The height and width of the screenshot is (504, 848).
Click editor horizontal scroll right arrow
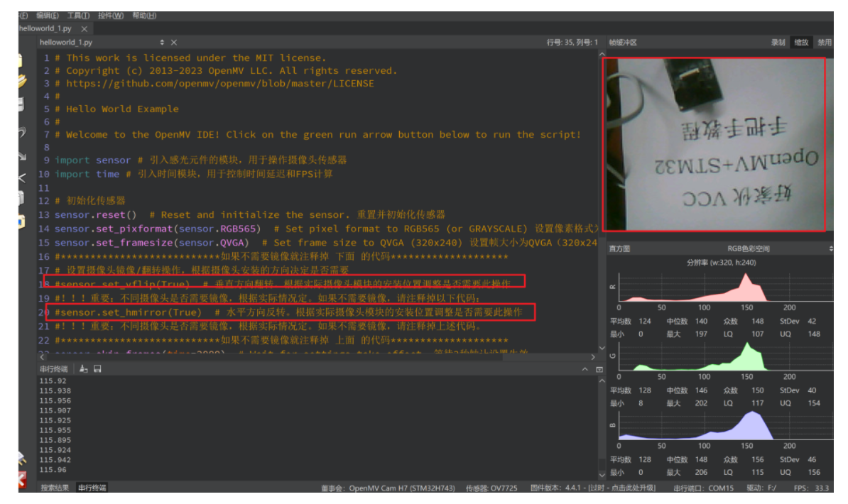pyautogui.click(x=593, y=357)
